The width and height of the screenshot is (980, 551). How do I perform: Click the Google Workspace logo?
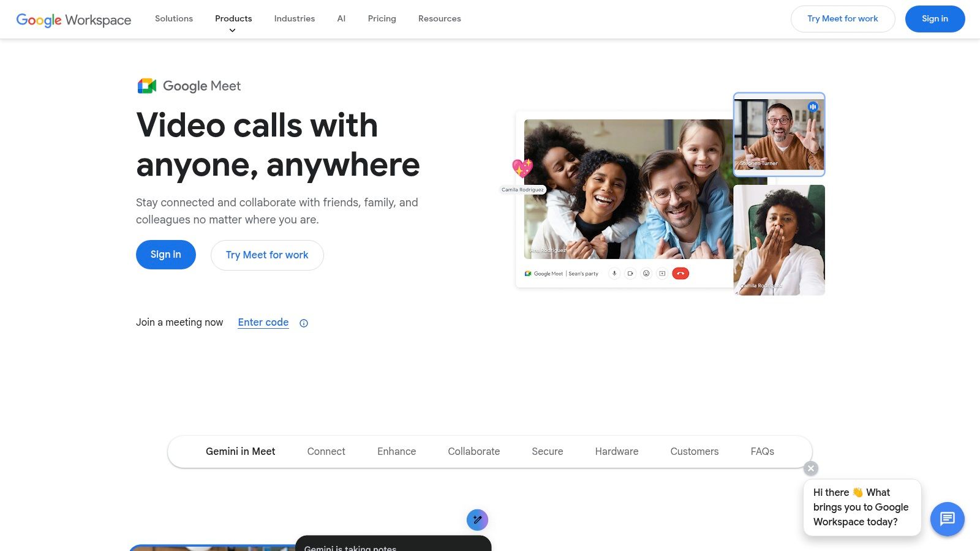[73, 19]
